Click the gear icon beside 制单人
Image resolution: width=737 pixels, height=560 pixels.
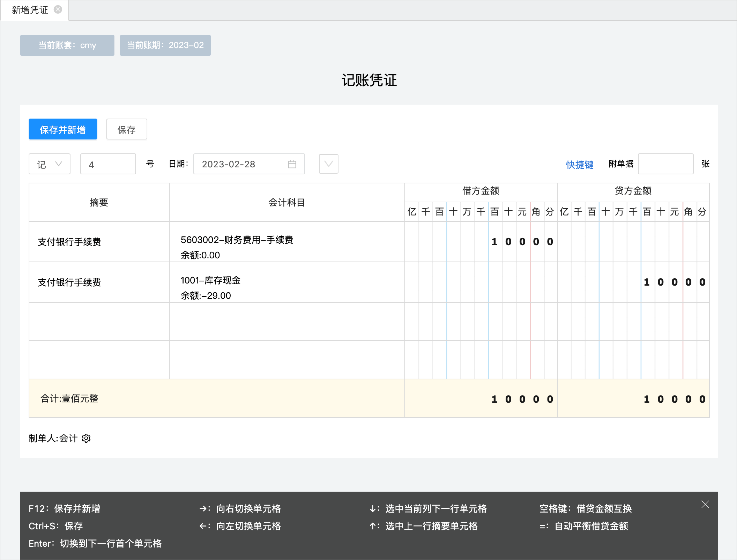click(x=86, y=438)
